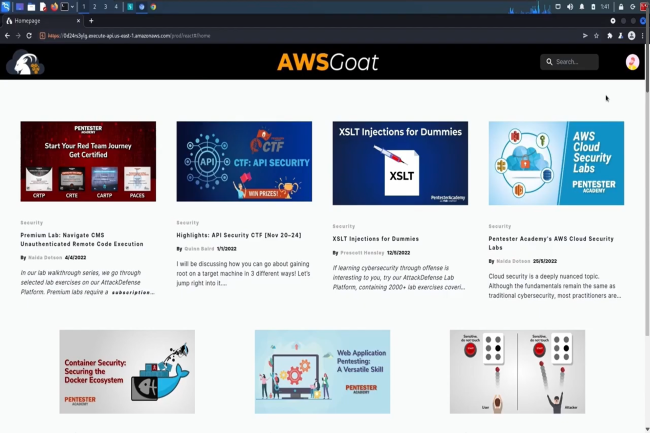Viewport: 650px width, 433px height.
Task: Open the red button clickjacking post image
Action: coord(517,372)
